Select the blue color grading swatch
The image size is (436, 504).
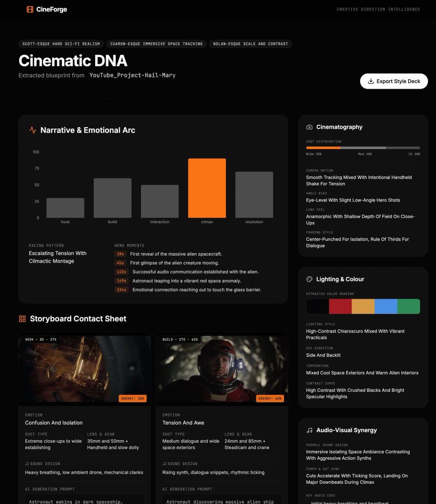click(386, 307)
